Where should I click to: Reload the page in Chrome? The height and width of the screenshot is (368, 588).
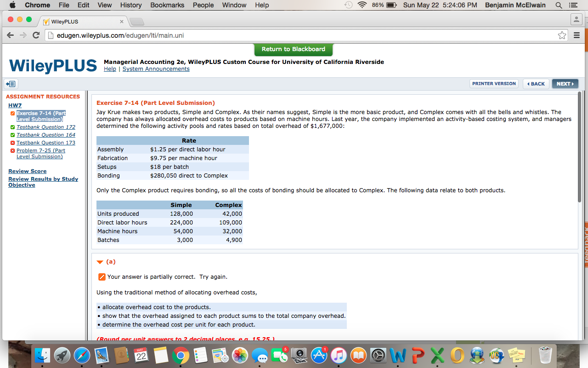click(36, 35)
